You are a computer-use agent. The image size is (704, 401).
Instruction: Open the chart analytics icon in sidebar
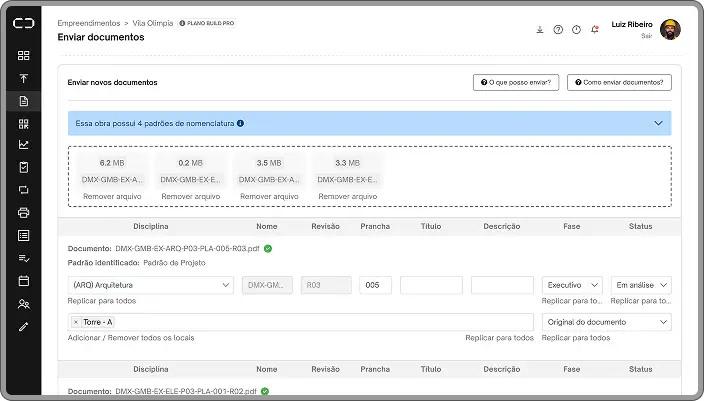[23, 144]
